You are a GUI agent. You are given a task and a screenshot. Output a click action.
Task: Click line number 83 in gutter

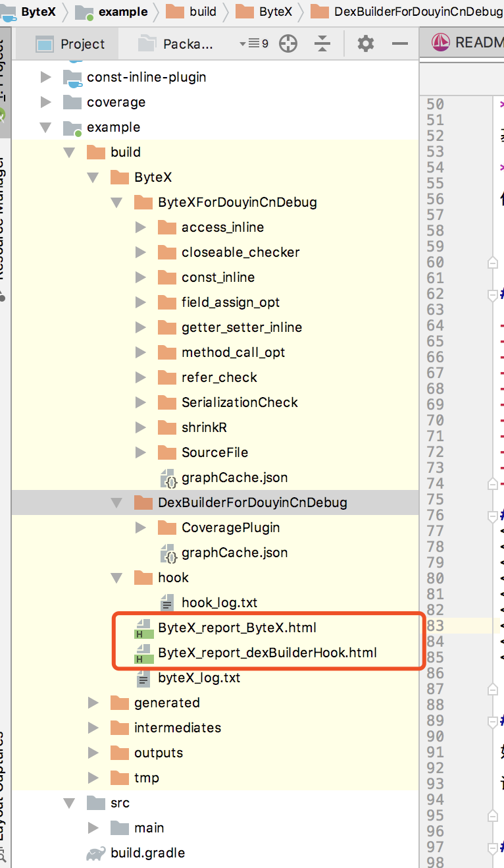point(436,626)
